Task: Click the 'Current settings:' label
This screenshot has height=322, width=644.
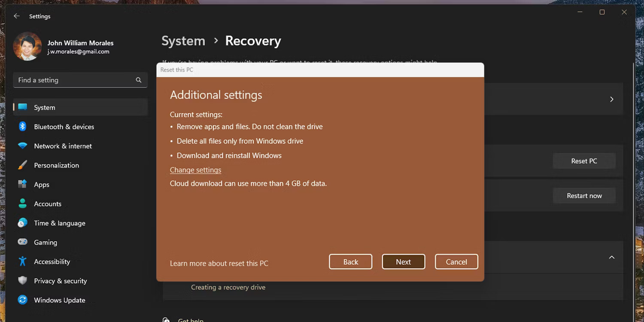Action: tap(196, 115)
